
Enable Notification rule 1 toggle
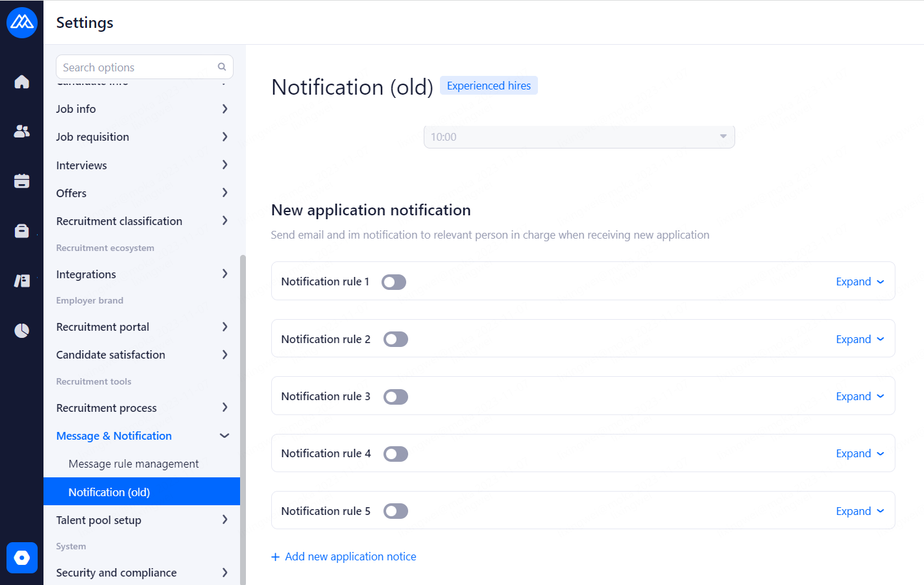[394, 282]
